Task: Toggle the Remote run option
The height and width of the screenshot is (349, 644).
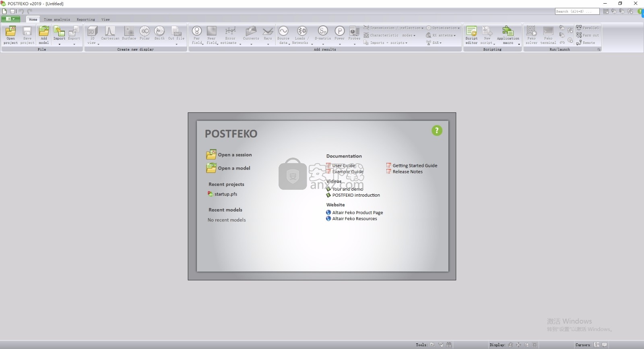Action: [586, 43]
